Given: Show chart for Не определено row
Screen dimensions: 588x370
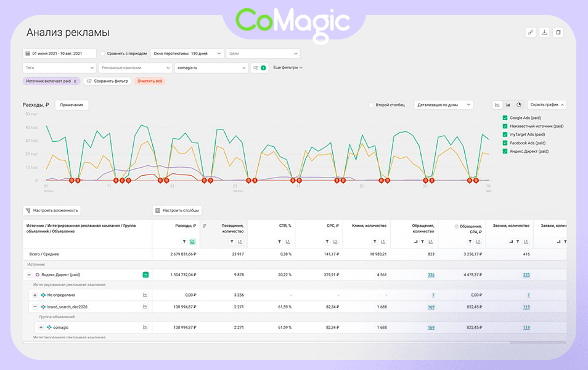Looking at the screenshot, I should coord(145,295).
